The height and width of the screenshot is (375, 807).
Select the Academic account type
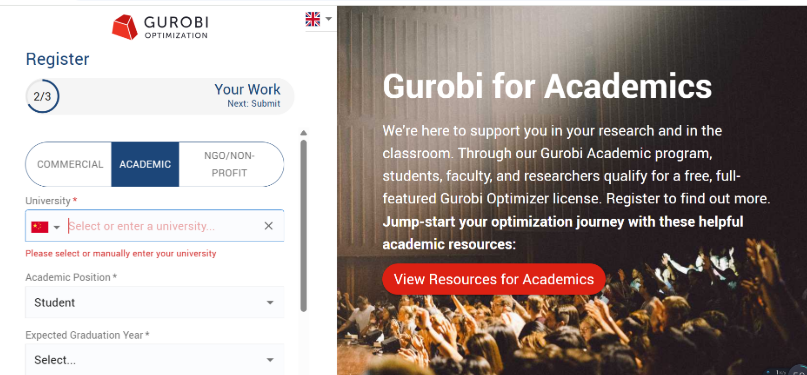[x=145, y=165]
